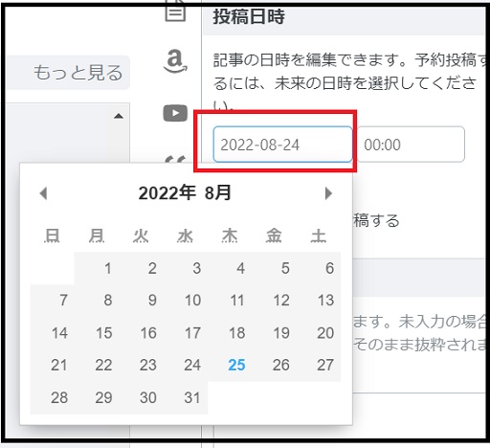Select August 24 in the calendar
The image size is (490, 448).
[x=186, y=366]
